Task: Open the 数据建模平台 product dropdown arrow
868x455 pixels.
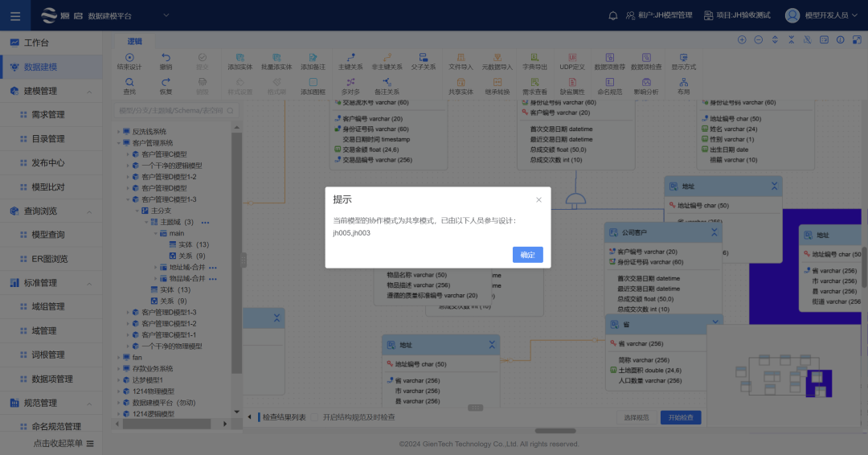Action: [166, 15]
